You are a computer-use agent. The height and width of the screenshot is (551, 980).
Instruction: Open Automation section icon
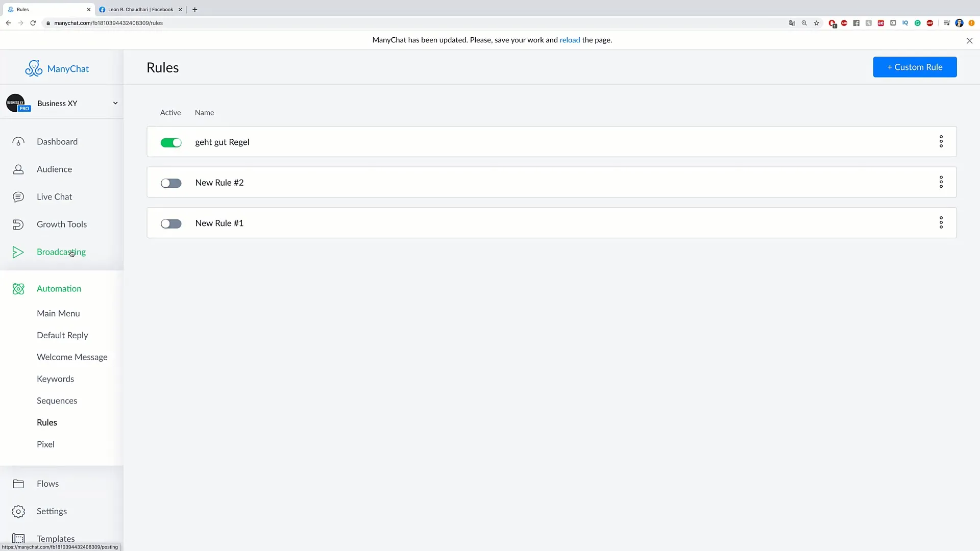pyautogui.click(x=18, y=288)
